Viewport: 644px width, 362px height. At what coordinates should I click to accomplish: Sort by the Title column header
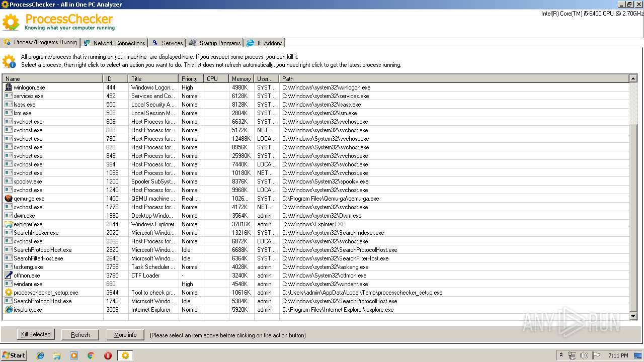pyautogui.click(x=153, y=79)
